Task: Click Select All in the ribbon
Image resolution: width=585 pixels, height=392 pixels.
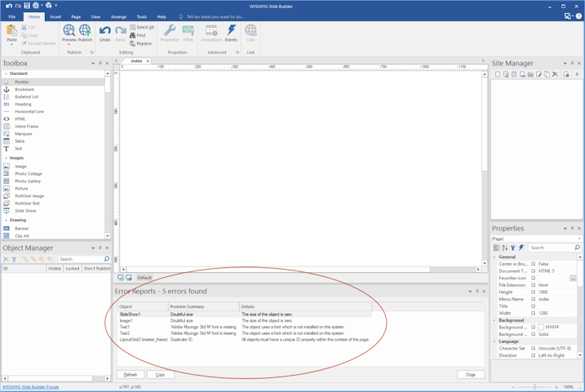Action: point(142,27)
